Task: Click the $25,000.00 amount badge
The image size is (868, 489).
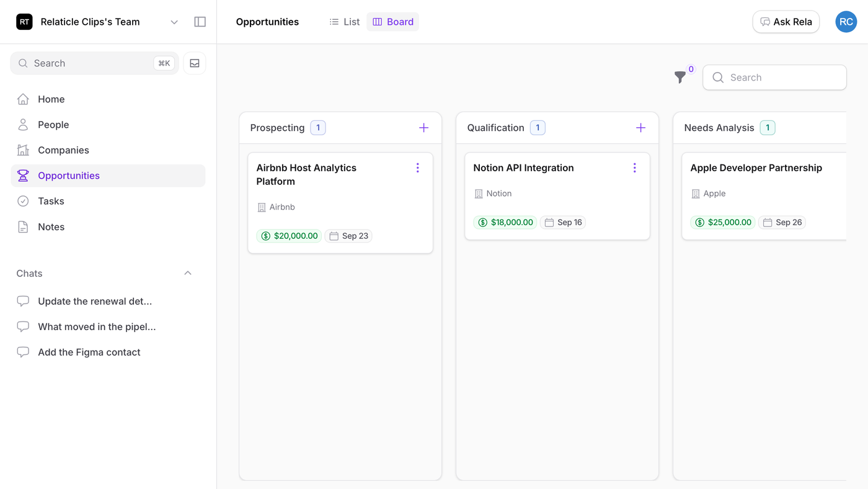Action: point(723,222)
